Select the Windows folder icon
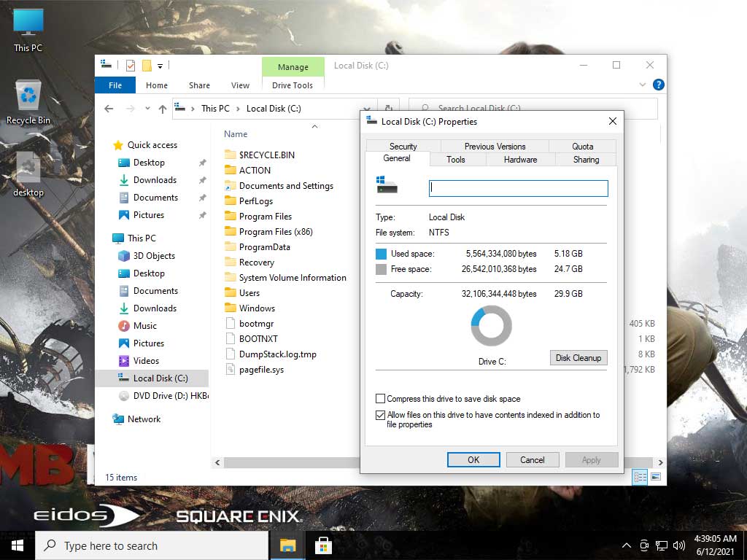747x560 pixels. click(231, 308)
